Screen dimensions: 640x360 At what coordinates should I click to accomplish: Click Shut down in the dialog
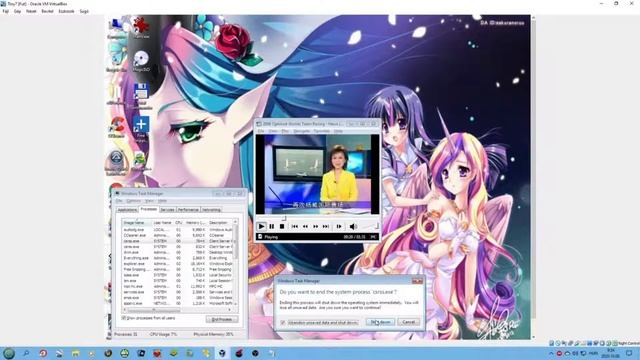pyautogui.click(x=380, y=322)
